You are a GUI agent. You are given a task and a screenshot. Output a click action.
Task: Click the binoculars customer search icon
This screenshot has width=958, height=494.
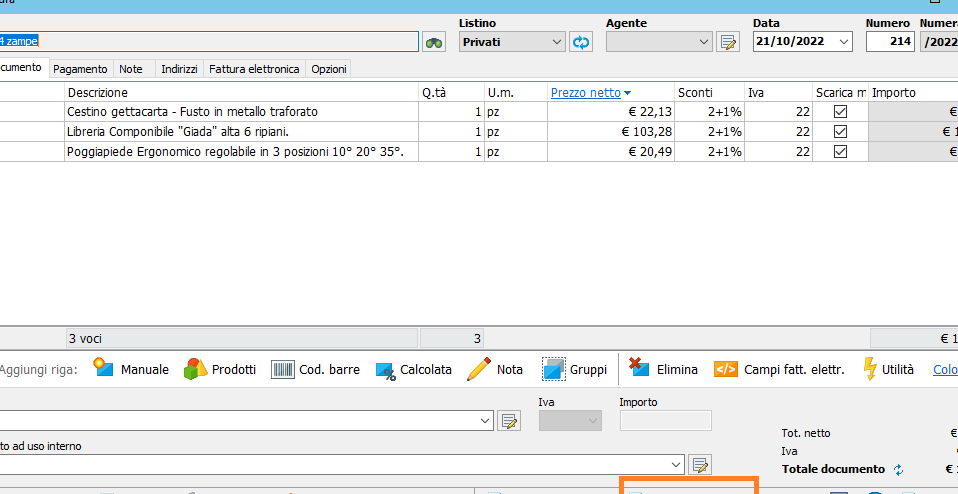point(434,42)
